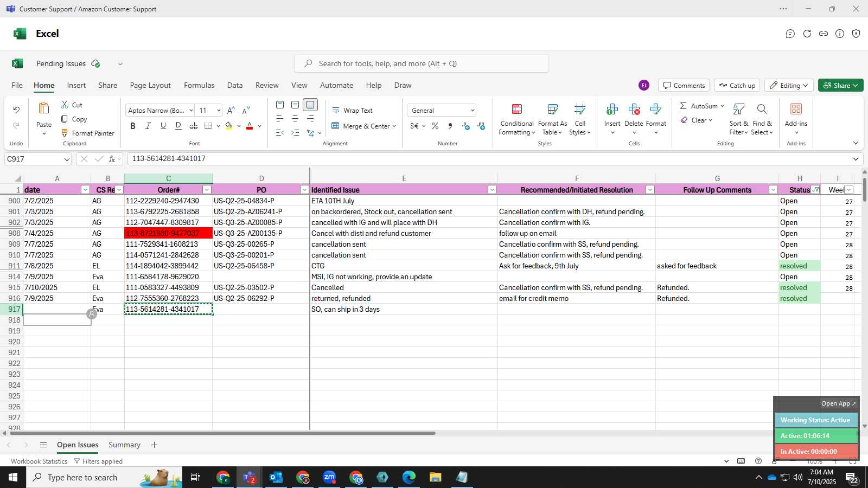Click the Copy command
This screenshot has height=488, width=868.
tap(74, 119)
